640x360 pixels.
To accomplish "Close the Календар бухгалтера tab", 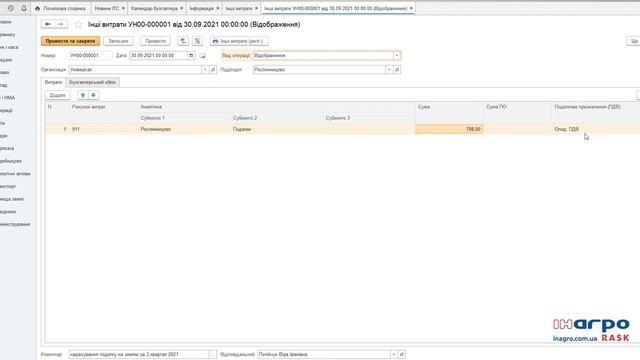I will coord(182,8).
